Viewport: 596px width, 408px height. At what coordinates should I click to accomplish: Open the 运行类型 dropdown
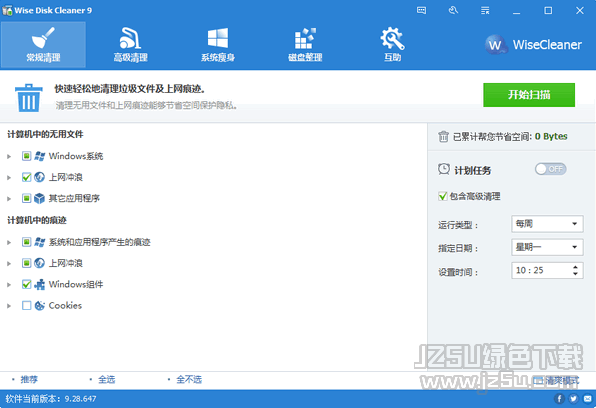click(x=547, y=224)
